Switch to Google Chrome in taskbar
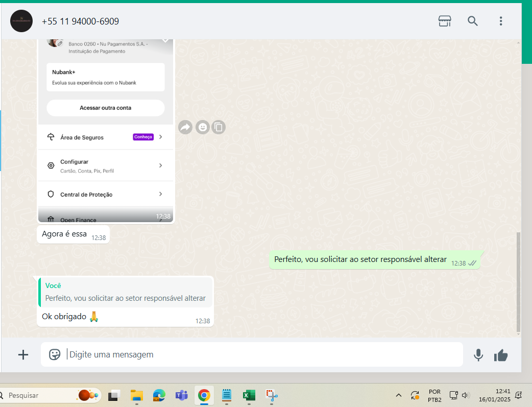532x407 pixels. [204, 395]
